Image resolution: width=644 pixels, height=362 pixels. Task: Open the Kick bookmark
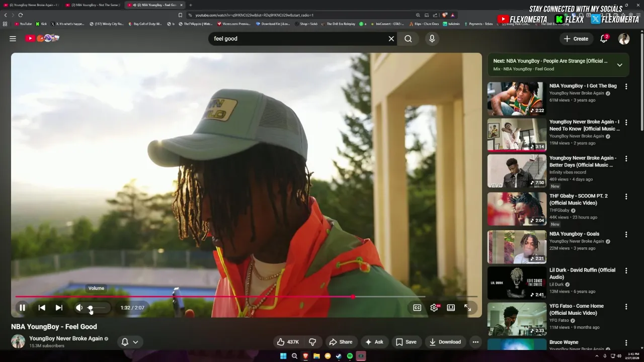(x=41, y=24)
